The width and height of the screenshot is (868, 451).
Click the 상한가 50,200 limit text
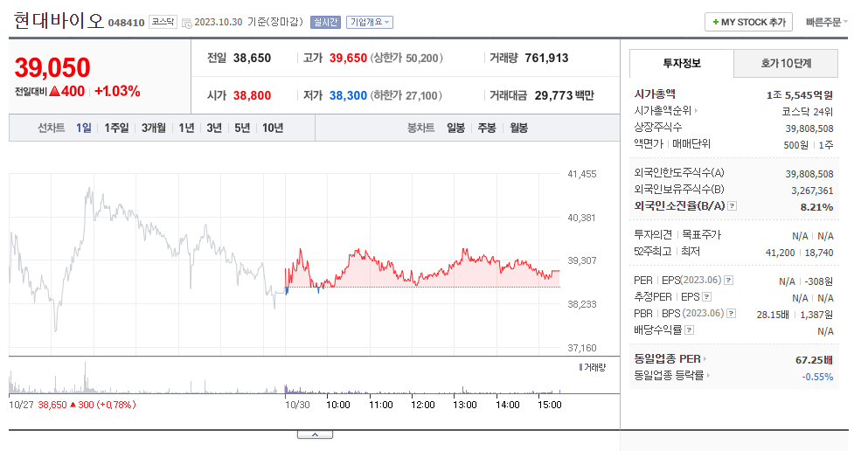tap(406, 58)
